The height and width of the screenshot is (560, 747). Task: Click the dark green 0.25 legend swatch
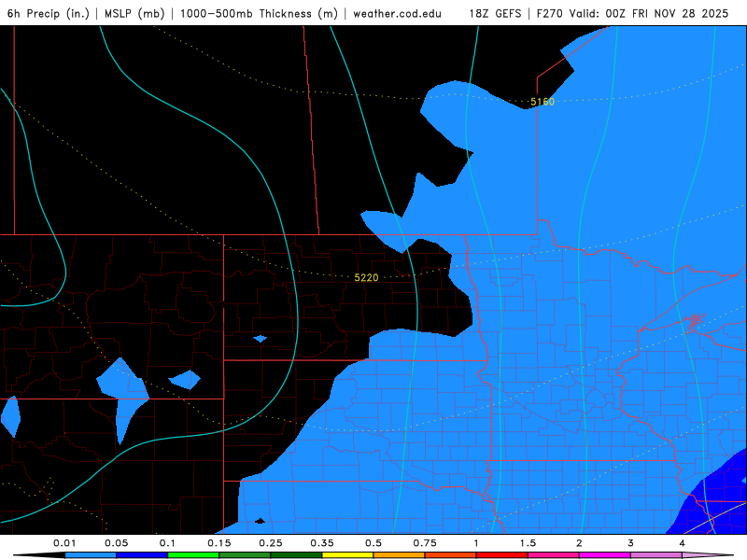296,555
